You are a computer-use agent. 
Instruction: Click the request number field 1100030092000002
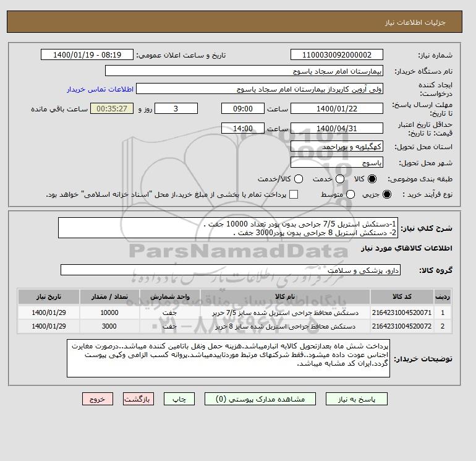click(x=337, y=54)
